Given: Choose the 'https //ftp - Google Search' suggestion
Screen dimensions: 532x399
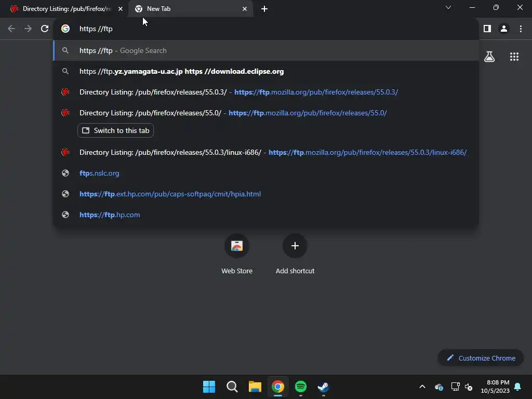Looking at the screenshot, I should tap(266, 50).
